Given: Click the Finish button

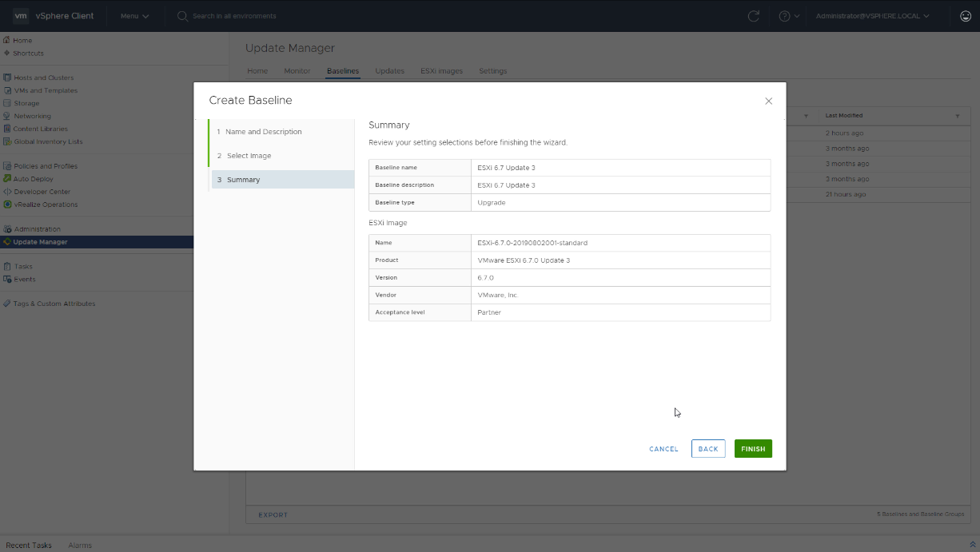Looking at the screenshot, I should [x=753, y=449].
